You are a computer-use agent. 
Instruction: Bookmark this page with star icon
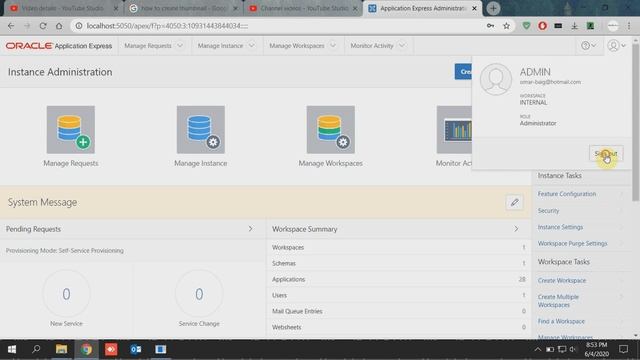pos(507,26)
